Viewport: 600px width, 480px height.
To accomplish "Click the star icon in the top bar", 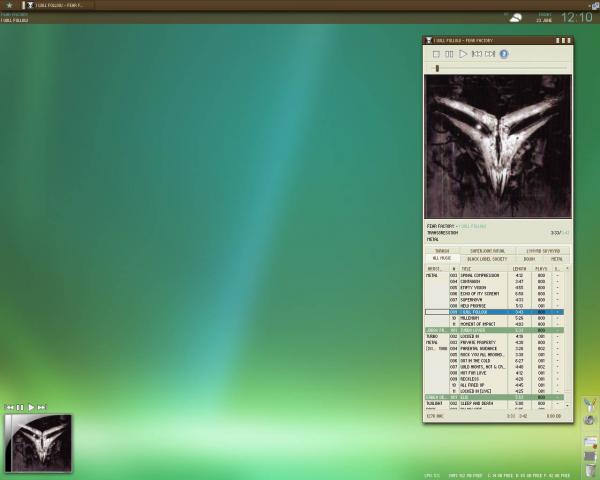I will coord(10,5).
